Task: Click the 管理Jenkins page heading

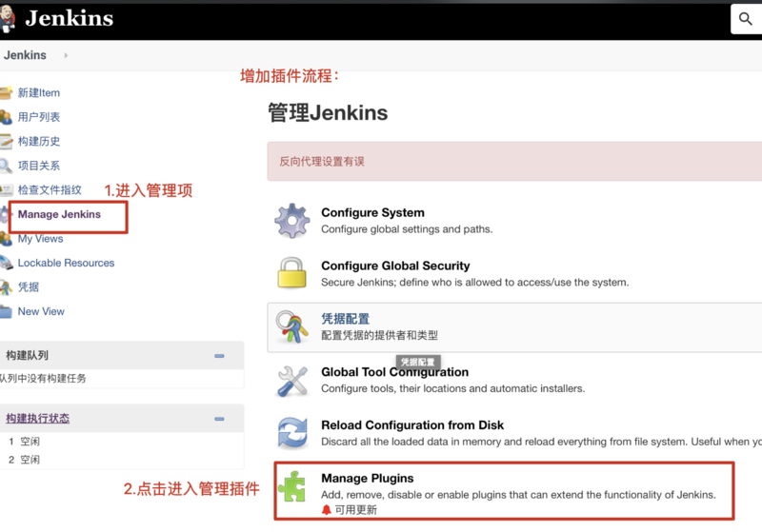Action: (328, 112)
